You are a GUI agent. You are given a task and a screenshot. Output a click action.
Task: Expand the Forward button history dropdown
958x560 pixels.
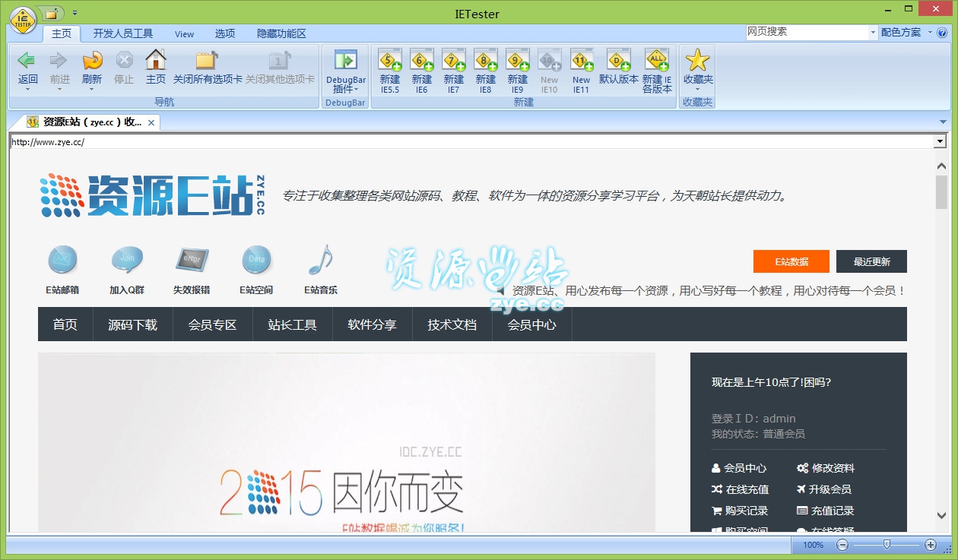coord(59,90)
